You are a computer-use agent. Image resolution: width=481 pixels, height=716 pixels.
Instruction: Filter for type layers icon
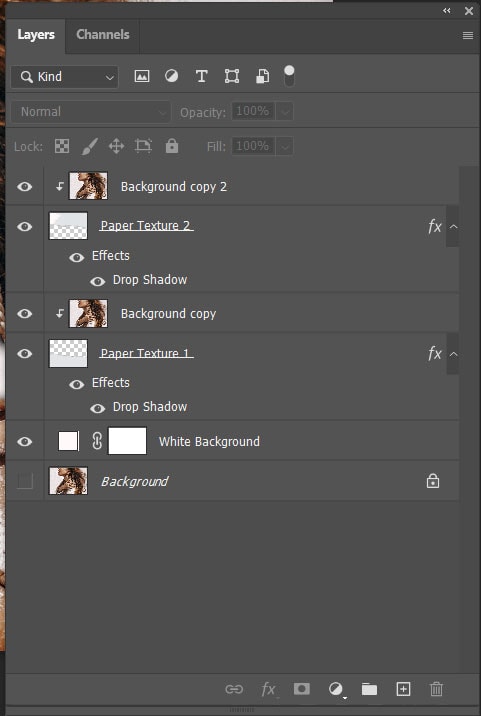[x=201, y=76]
